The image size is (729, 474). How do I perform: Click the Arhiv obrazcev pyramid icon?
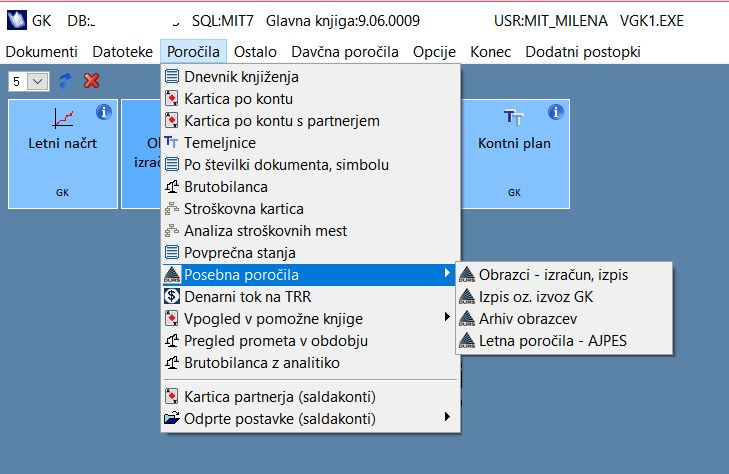point(467,318)
